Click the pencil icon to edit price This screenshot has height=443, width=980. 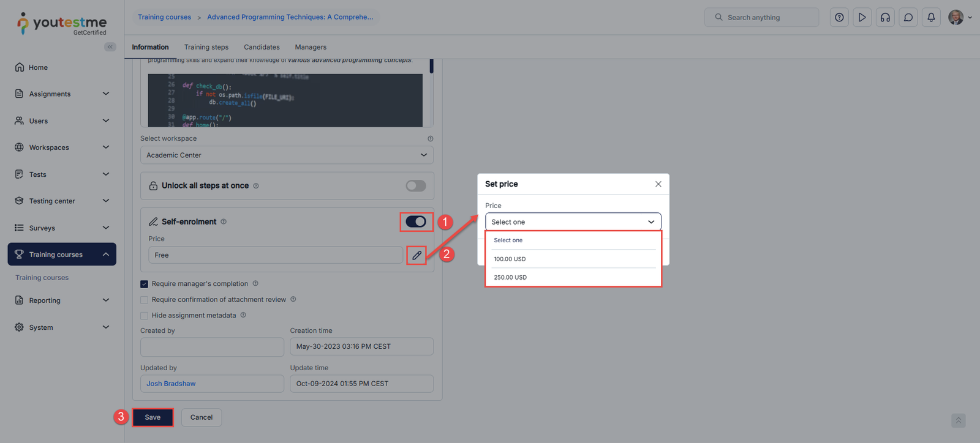[417, 255]
